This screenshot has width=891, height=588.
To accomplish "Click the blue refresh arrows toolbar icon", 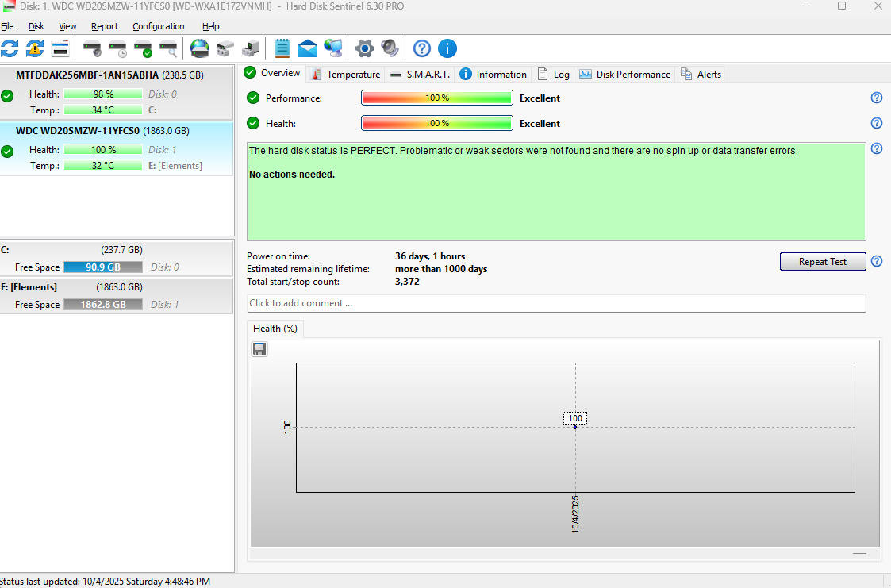I will [x=10, y=48].
